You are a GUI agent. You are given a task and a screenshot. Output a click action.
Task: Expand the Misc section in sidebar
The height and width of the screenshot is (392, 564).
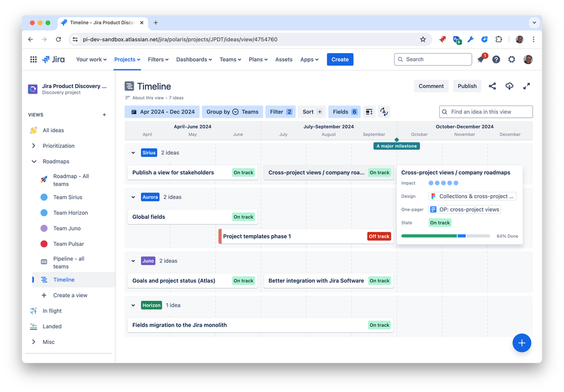[33, 342]
